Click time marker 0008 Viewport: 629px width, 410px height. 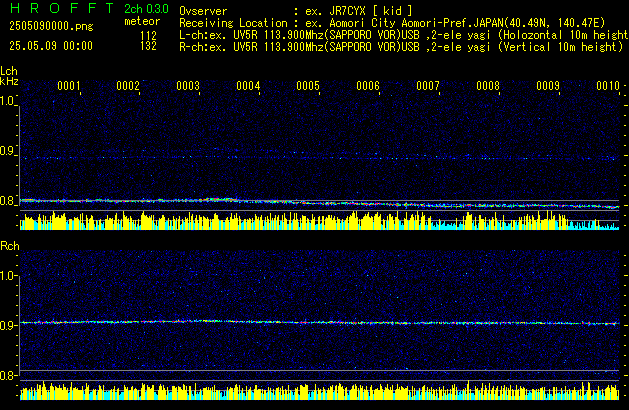[488, 86]
